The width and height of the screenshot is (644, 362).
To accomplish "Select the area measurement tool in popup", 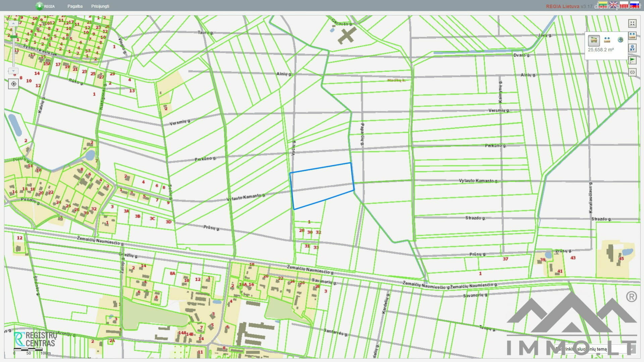I will click(x=594, y=40).
